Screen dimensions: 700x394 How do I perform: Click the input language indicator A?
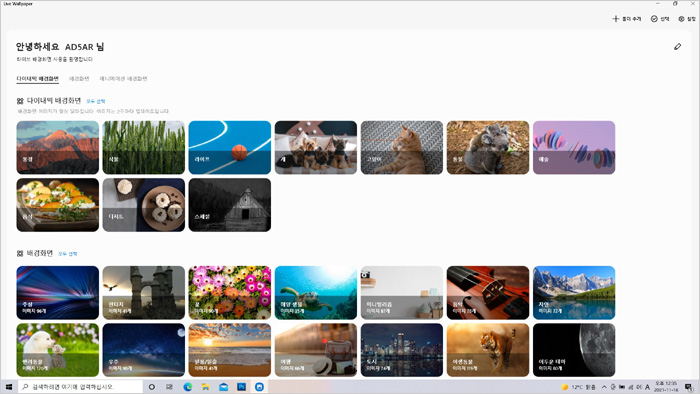coord(647,387)
